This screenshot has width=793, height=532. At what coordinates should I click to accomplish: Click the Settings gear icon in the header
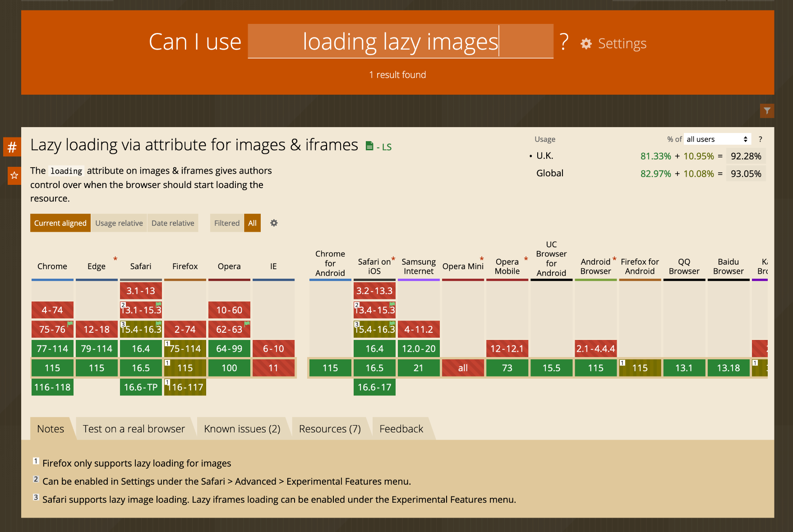pos(586,44)
